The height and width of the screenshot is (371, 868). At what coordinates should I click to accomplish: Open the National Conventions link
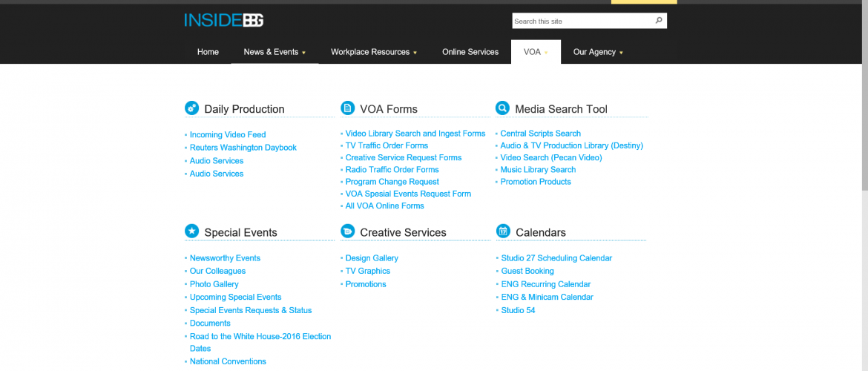tap(228, 361)
